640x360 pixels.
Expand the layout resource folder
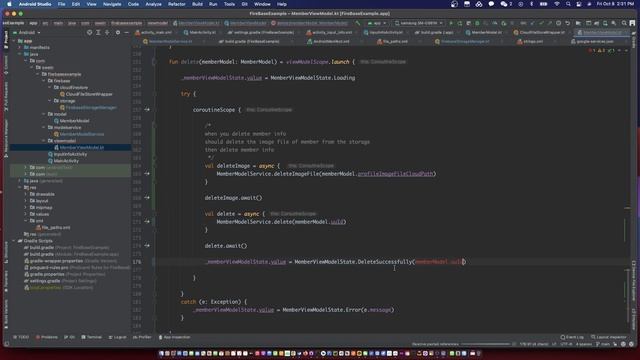point(26,201)
